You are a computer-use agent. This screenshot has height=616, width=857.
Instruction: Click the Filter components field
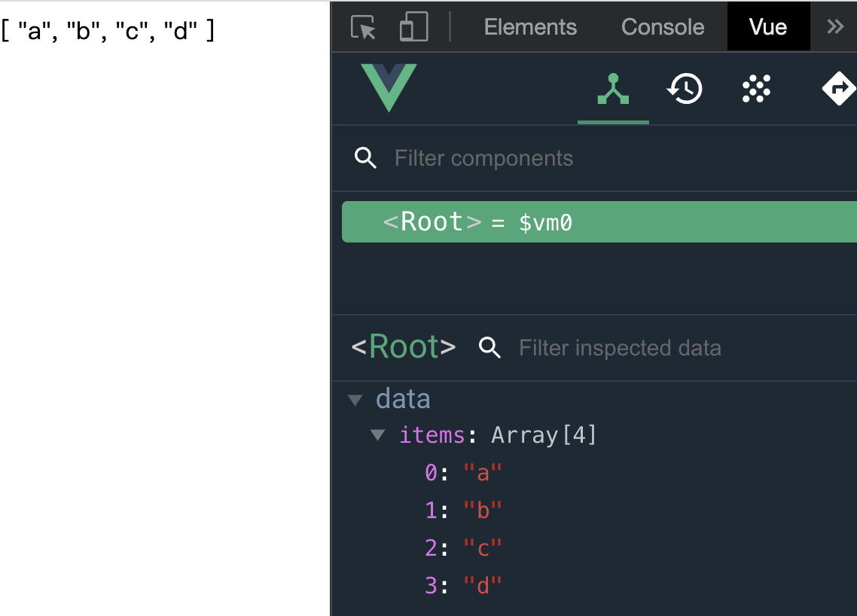pyautogui.click(x=483, y=158)
